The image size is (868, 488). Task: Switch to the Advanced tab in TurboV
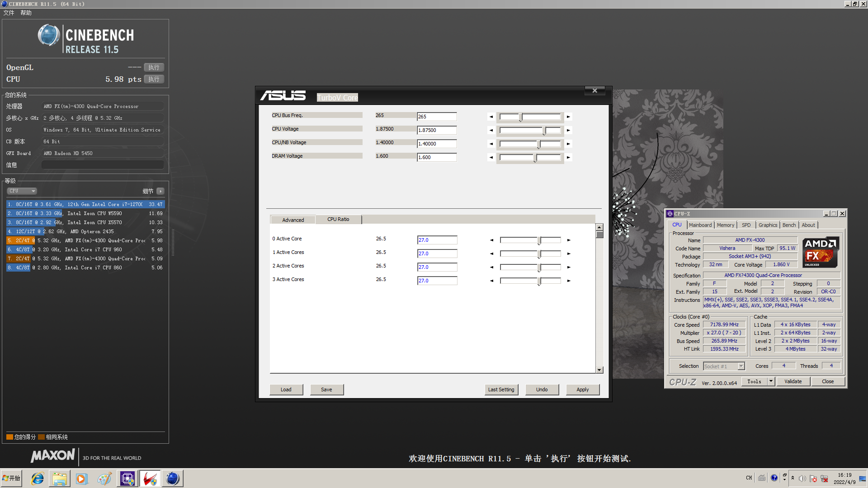(293, 220)
